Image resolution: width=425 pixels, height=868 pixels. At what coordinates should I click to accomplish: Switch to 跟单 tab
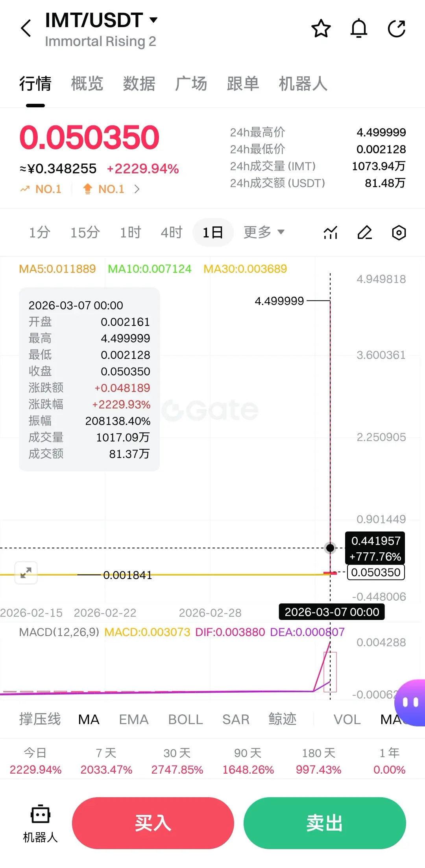(x=243, y=84)
